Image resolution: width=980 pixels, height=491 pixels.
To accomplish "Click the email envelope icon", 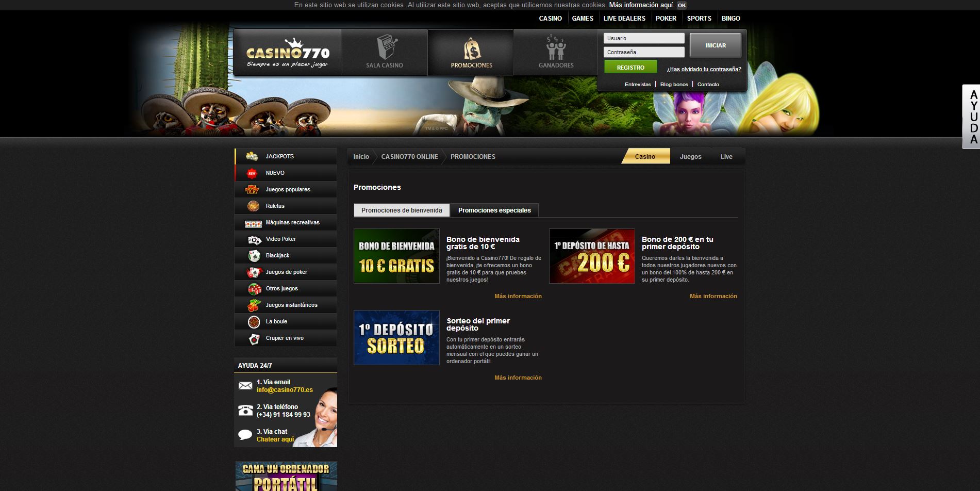I will click(245, 385).
